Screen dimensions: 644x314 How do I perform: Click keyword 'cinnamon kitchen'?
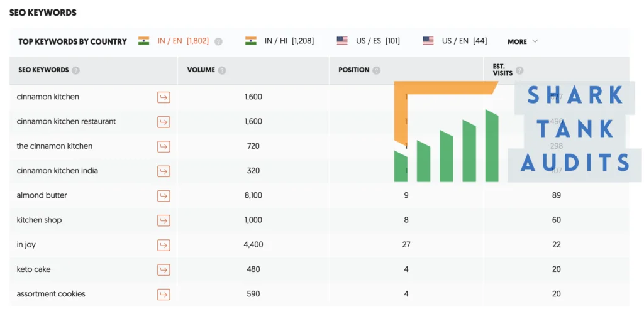(x=48, y=97)
